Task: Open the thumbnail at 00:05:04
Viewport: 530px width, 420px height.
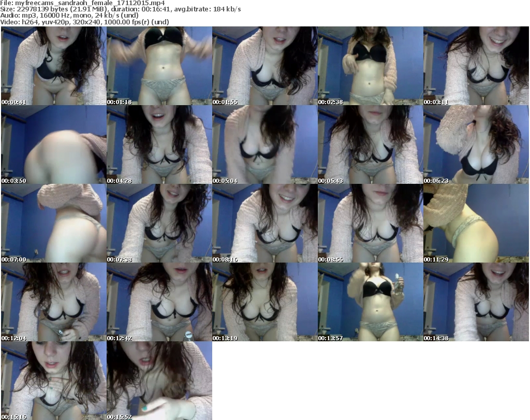Action: click(x=264, y=144)
